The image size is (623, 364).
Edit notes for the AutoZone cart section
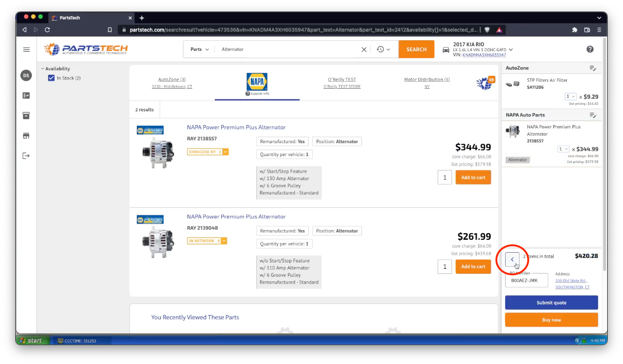coord(593,68)
